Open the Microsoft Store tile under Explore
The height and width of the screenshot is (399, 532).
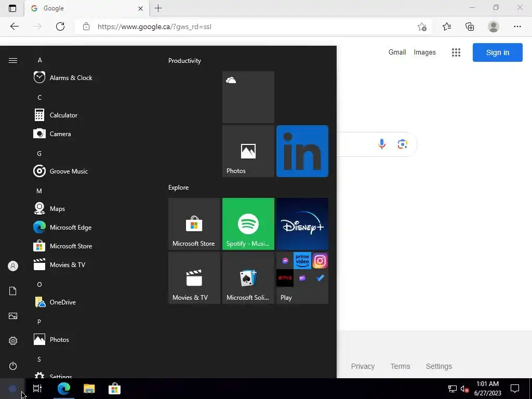(194, 224)
